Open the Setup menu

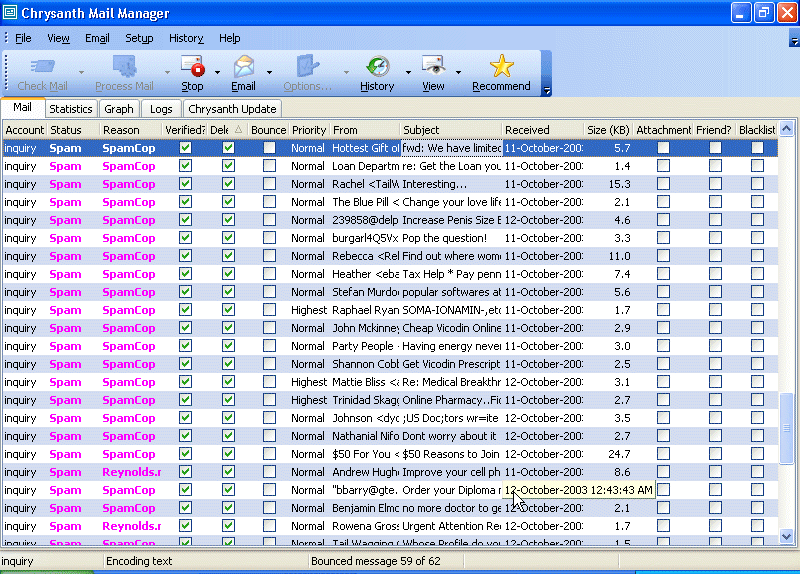pyautogui.click(x=139, y=38)
